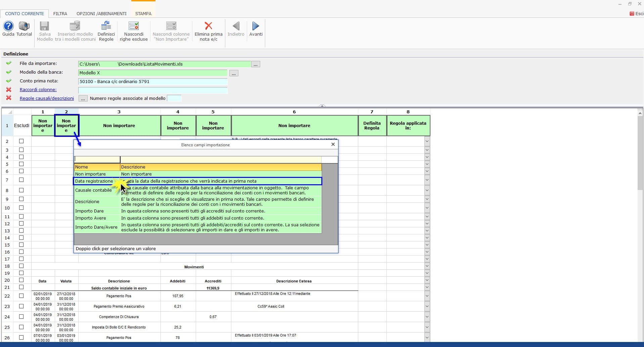Go forward with the Avanti arrow

256,26
